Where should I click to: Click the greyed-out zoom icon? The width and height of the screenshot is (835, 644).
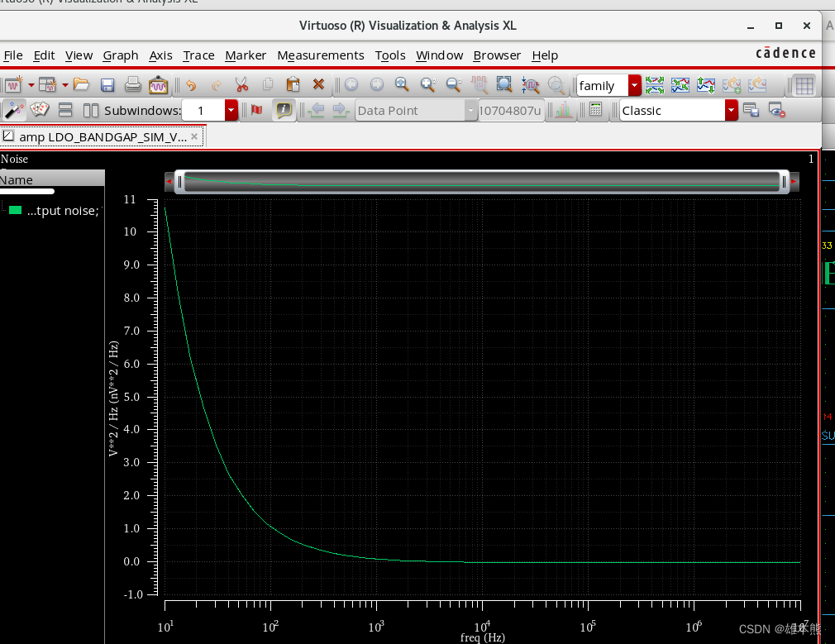556,85
